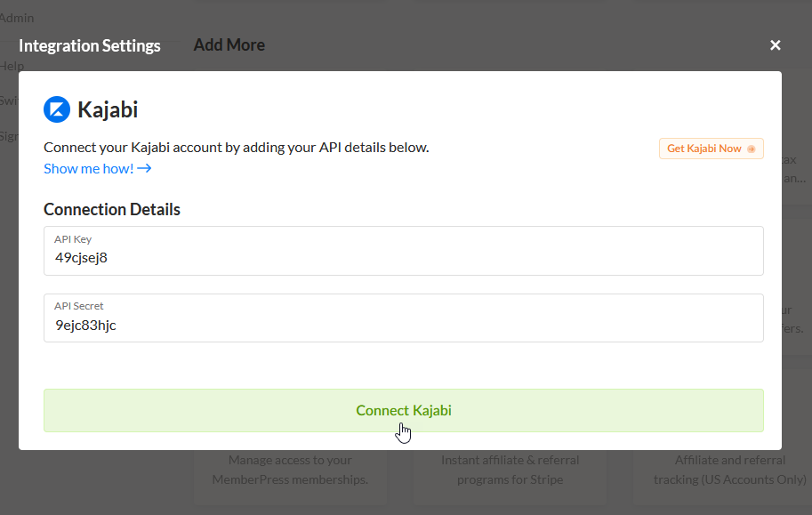Focus the API Key input field

coord(404,251)
